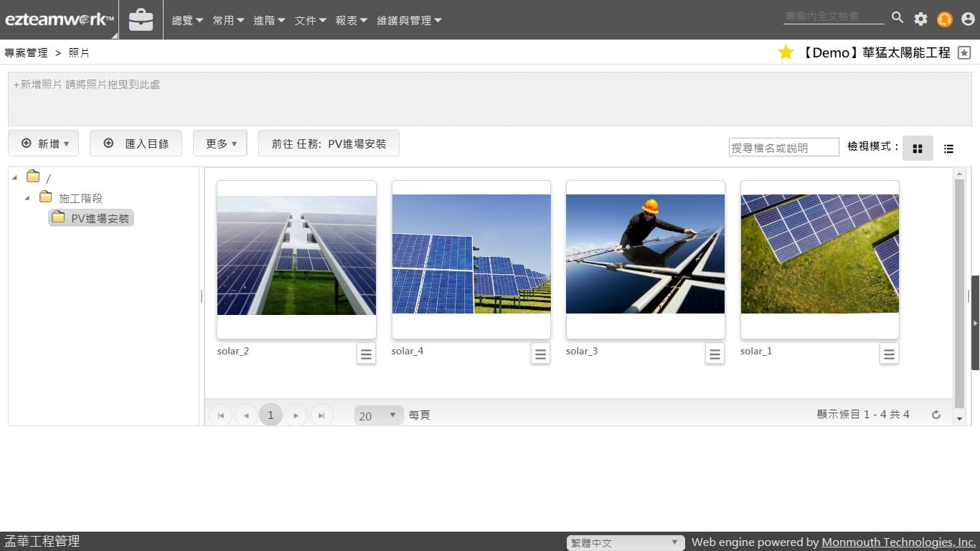Image resolution: width=980 pixels, height=551 pixels.
Task: Open the hamburger menu for solar_1
Action: [x=889, y=354]
